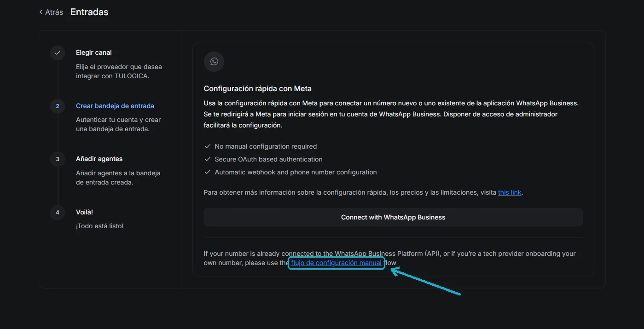The image size is (644, 329).
Task: Select the step 3 number circle
Action: tap(58, 159)
